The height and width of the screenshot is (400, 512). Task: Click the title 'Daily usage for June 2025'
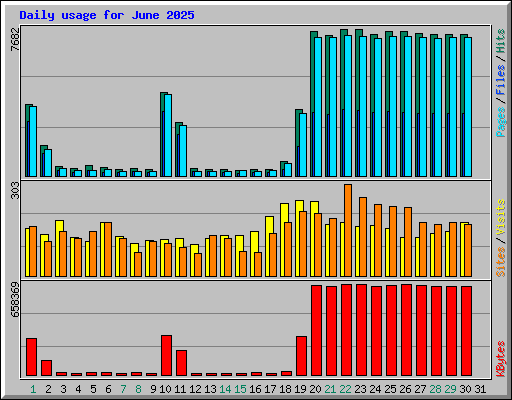pos(107,16)
